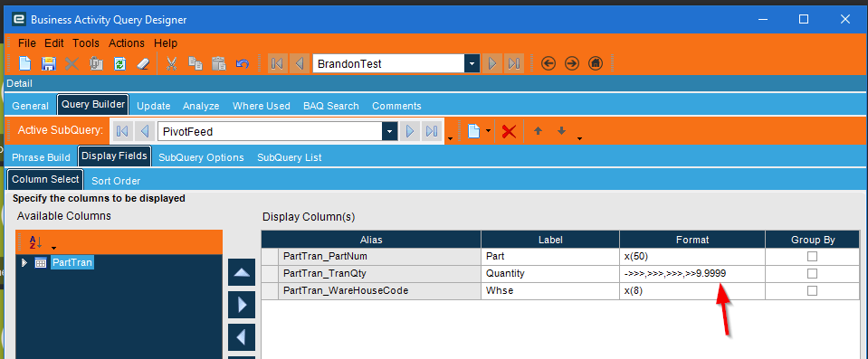Toggle Group By for PartTran_WareHouseCode
Screen dimensions: 868x359
812,290
